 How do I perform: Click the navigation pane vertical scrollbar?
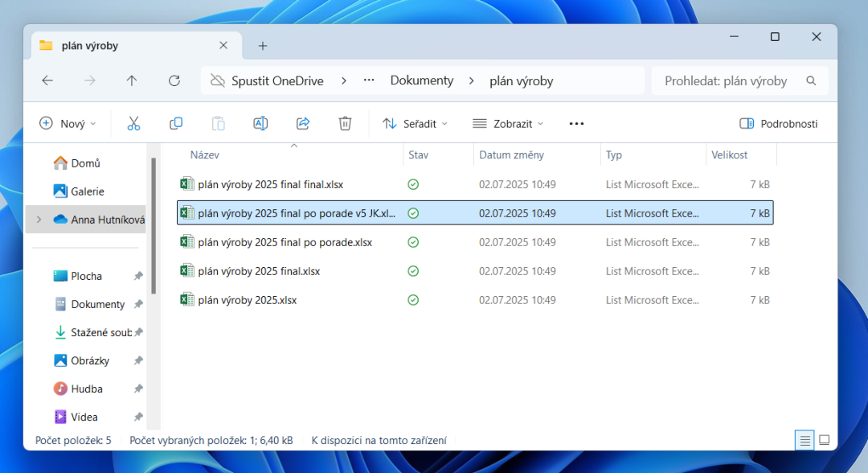pos(154,225)
